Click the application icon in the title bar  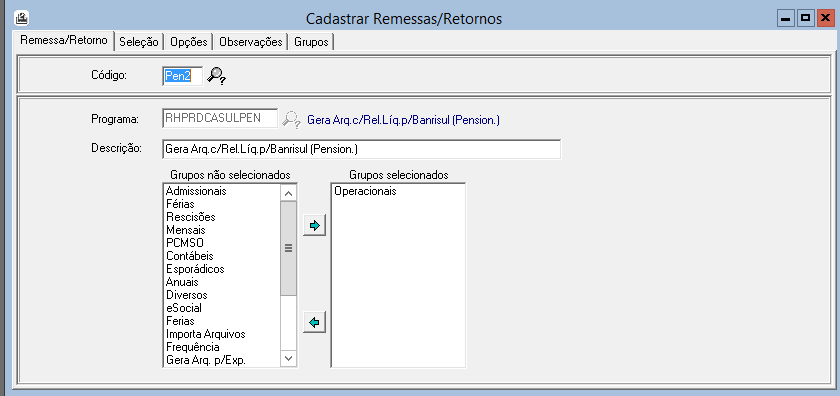[21, 18]
